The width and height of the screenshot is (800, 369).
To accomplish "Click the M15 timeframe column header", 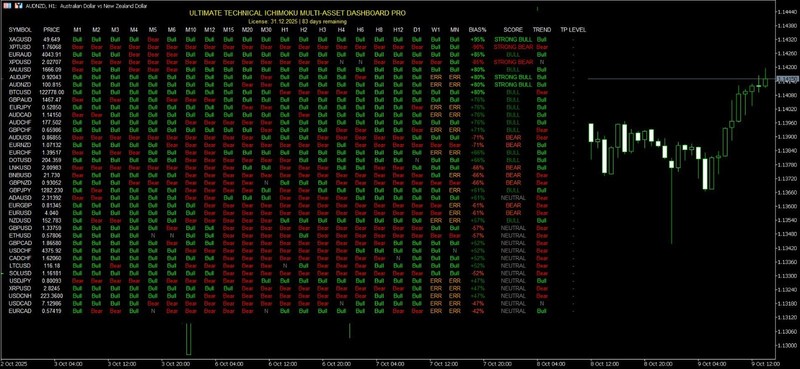I will [228, 30].
